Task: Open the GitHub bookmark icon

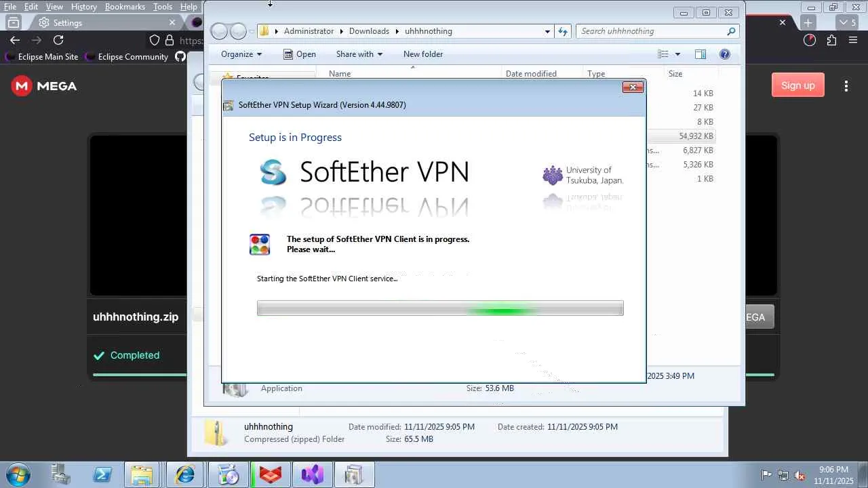Action: tap(180, 57)
